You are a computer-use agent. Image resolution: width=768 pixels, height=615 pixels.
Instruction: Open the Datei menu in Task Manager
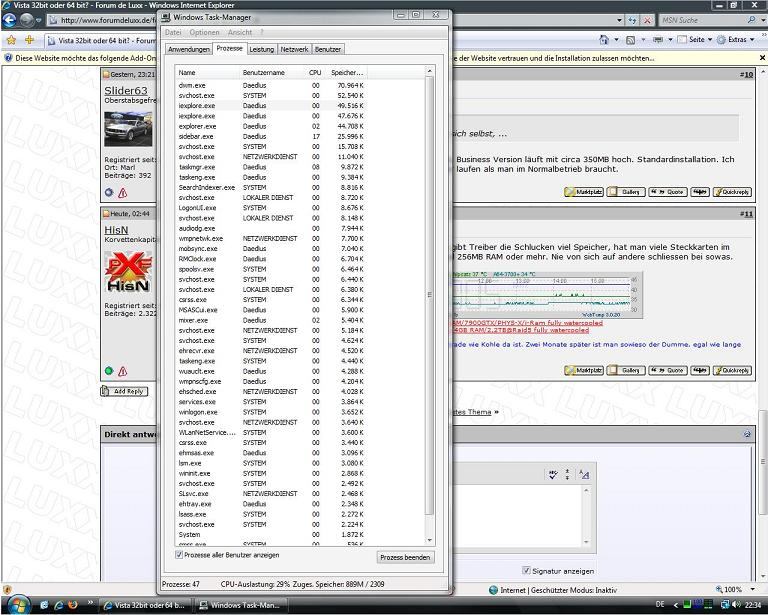click(173, 32)
